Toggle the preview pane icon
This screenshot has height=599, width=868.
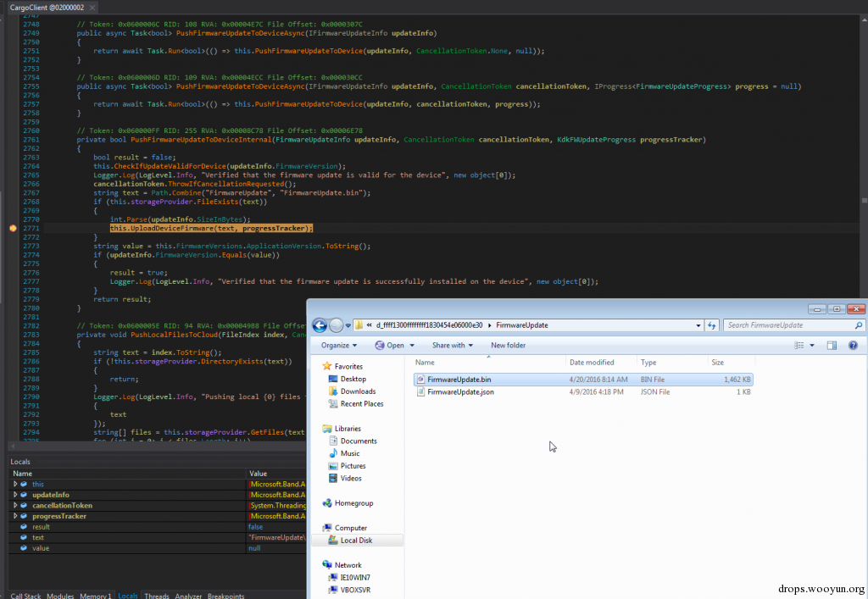[832, 346]
